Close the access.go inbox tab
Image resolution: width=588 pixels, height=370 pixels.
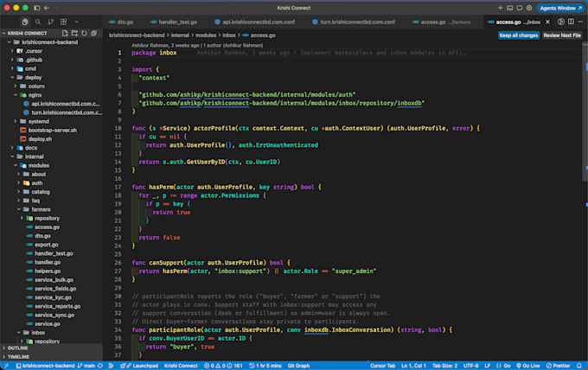(547, 22)
